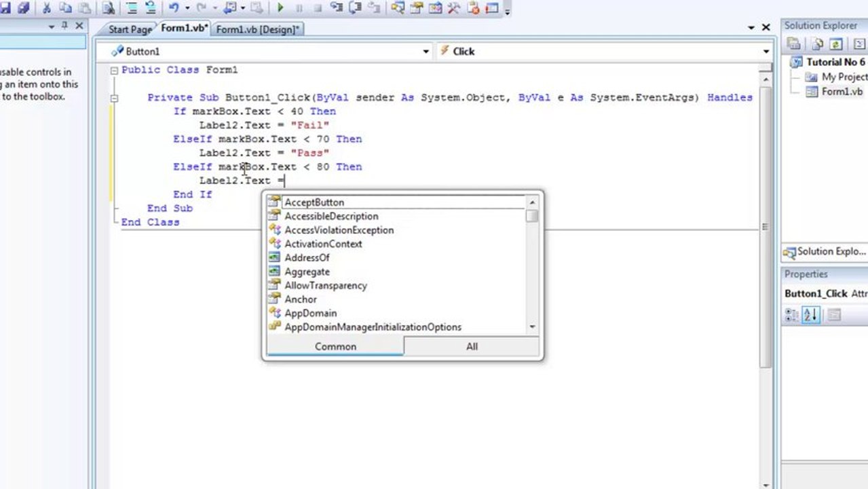This screenshot has height=489, width=868.
Task: Click the IntelliSense list scroll-up arrow
Action: [532, 202]
